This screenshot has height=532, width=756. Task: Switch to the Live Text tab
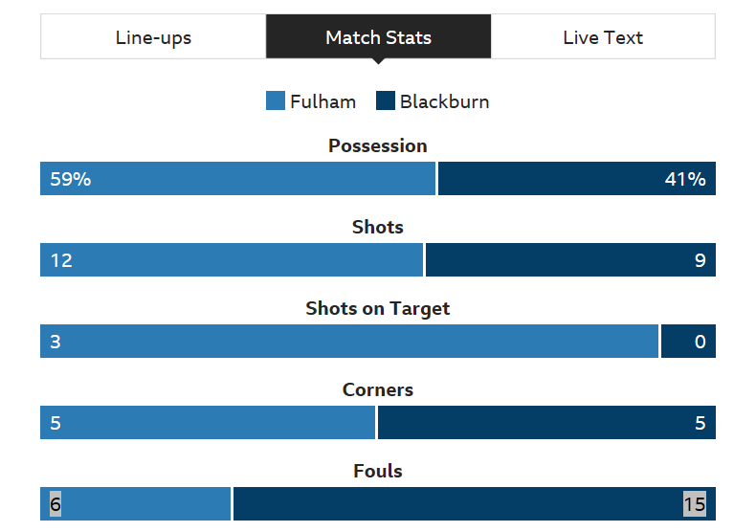603,37
